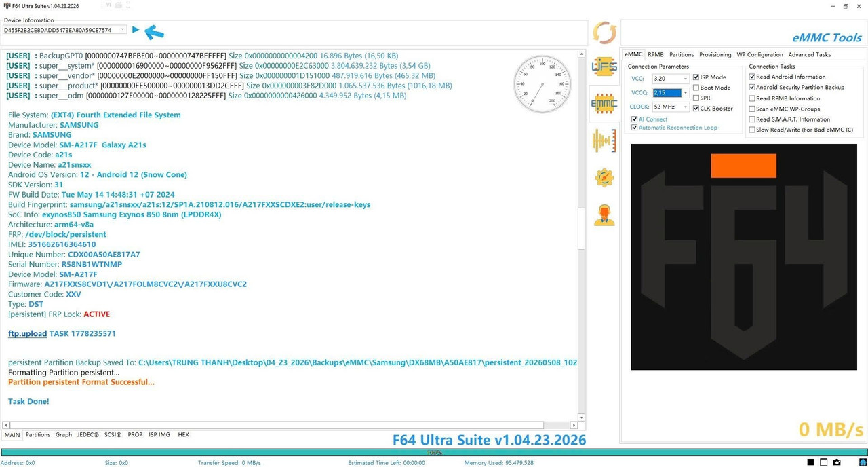Screen dimensions: 868x467
Task: Click the Partition persistent Format Successful message
Action: (81, 382)
